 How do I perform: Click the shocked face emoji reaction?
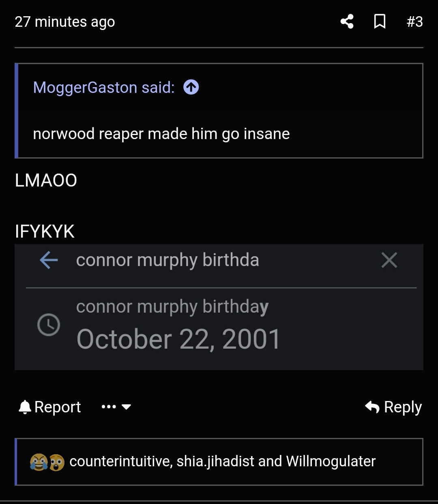coord(56,461)
